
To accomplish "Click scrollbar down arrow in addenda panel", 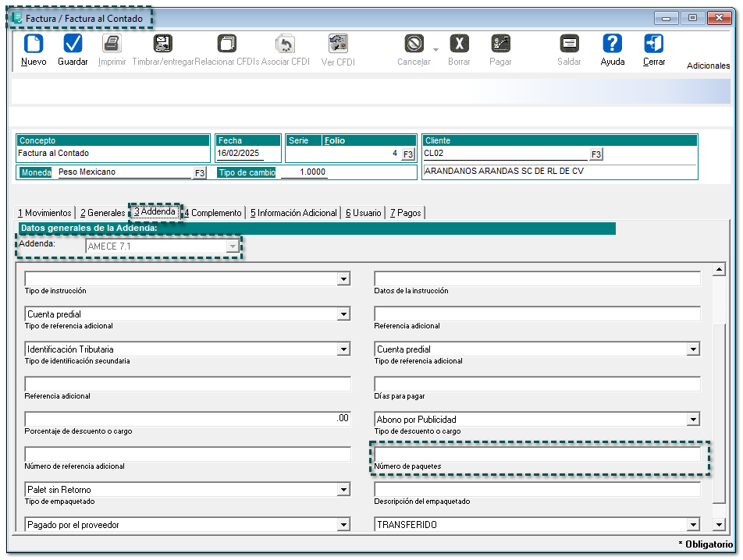I will [719, 524].
